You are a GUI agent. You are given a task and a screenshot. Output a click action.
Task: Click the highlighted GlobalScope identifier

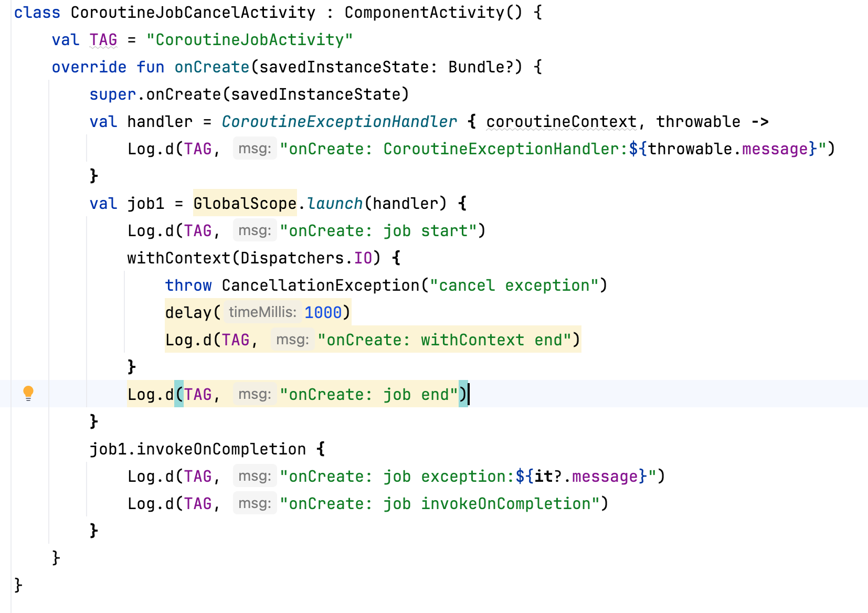245,203
